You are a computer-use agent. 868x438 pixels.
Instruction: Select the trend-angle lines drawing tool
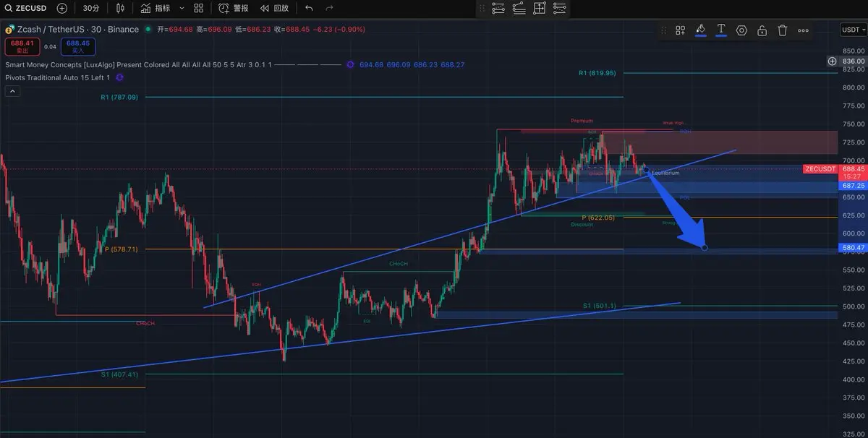(519, 9)
